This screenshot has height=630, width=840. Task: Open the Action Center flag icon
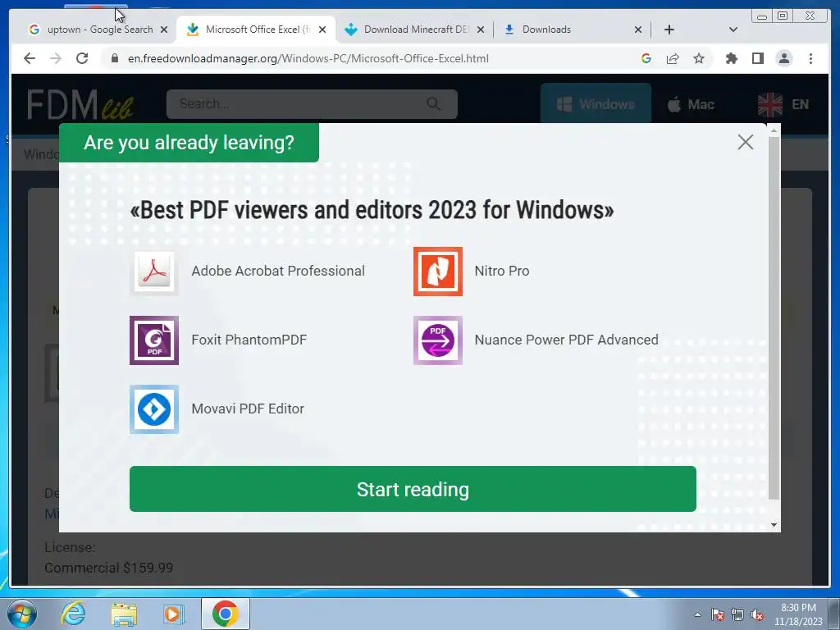point(718,614)
